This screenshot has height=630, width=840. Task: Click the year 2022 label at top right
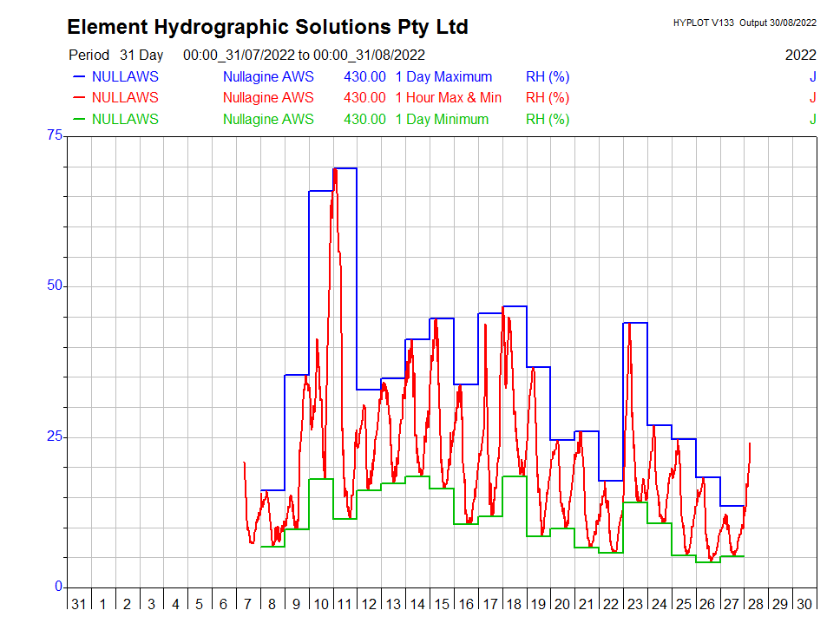click(800, 55)
